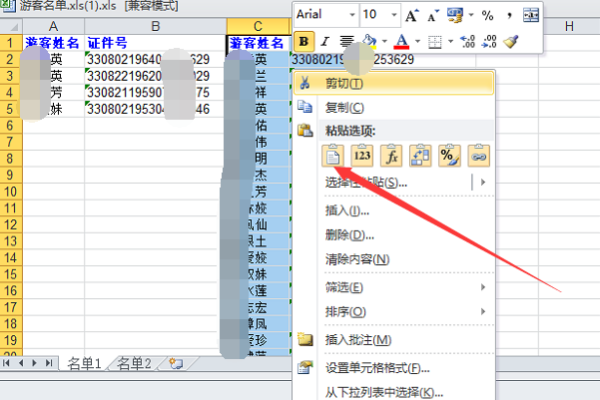Select the standard paste option

333,156
